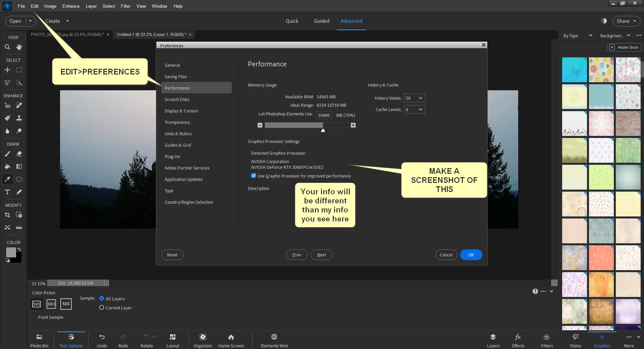Click the Reset button in Preferences
644x349 pixels.
(x=172, y=255)
